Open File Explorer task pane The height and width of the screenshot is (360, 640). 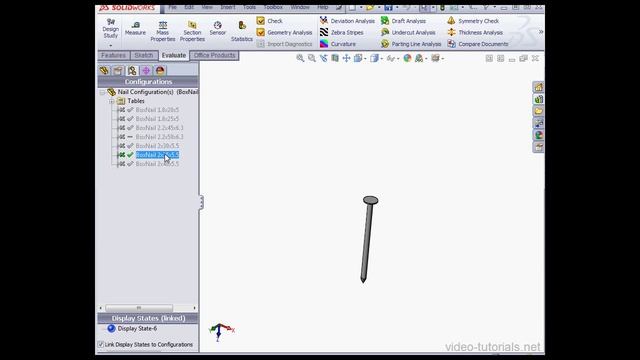click(x=538, y=111)
